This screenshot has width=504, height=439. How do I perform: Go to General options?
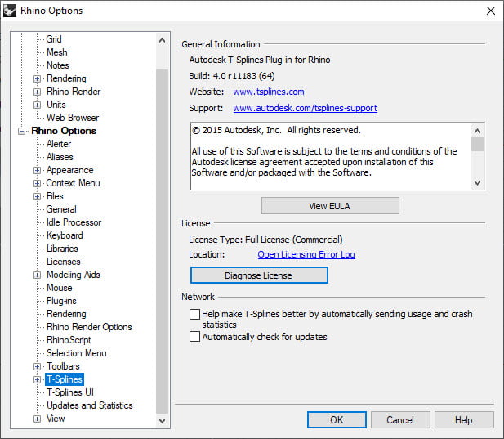click(x=61, y=209)
